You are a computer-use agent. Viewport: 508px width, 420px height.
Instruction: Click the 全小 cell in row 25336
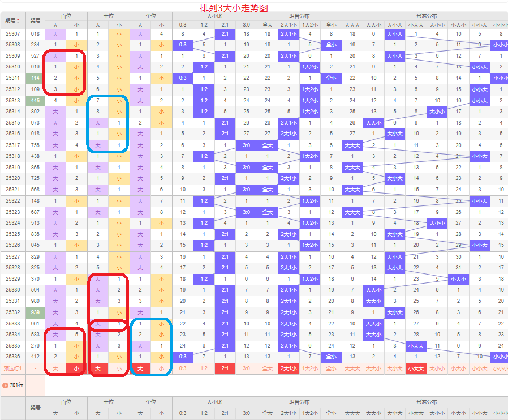331,357
